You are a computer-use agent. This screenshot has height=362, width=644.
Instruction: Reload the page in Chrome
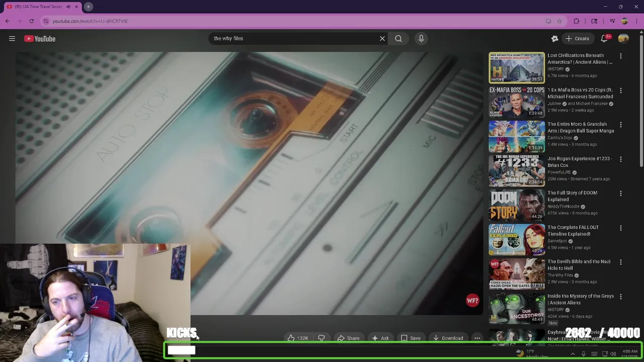pyautogui.click(x=31, y=21)
